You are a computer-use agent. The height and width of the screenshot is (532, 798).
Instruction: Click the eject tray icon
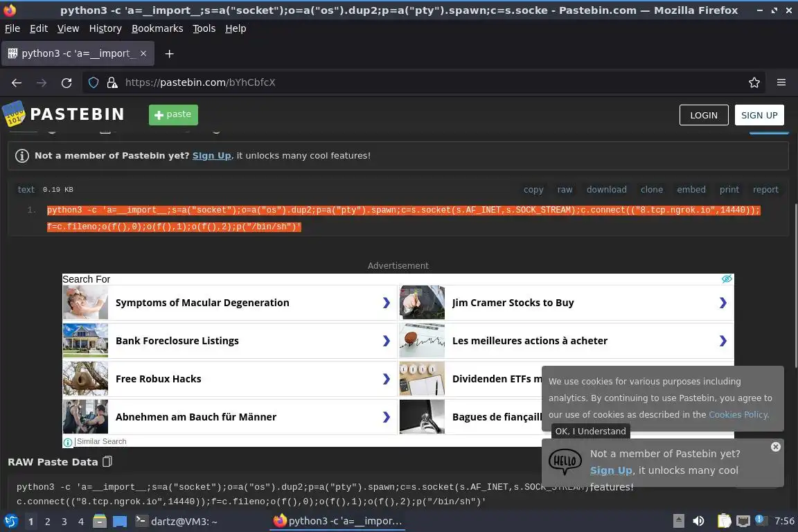coord(678,521)
